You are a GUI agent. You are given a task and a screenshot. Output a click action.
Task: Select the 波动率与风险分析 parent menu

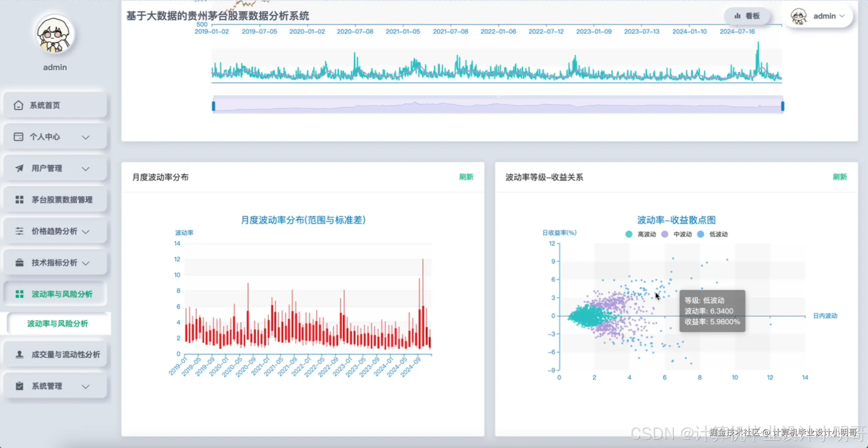coord(55,294)
